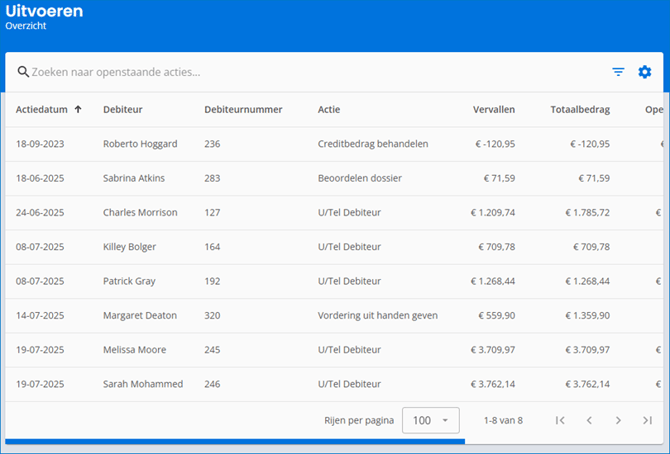Open the rows per page dropdown
Image resolution: width=670 pixels, height=454 pixels.
tap(430, 421)
